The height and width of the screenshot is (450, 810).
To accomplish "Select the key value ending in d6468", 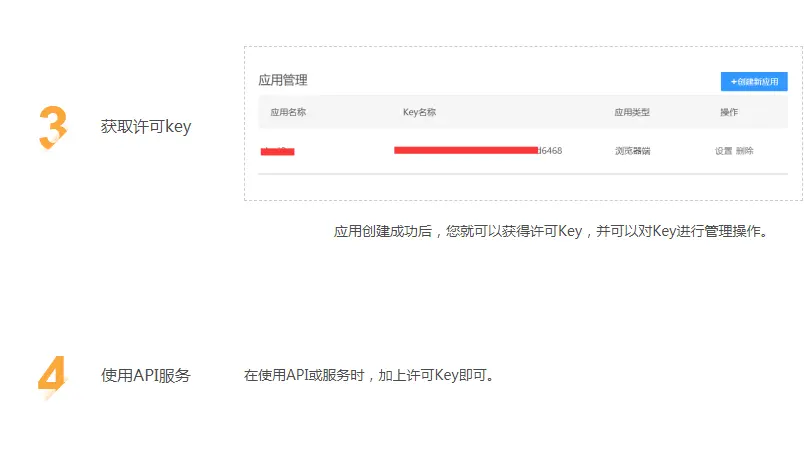I will [470, 150].
